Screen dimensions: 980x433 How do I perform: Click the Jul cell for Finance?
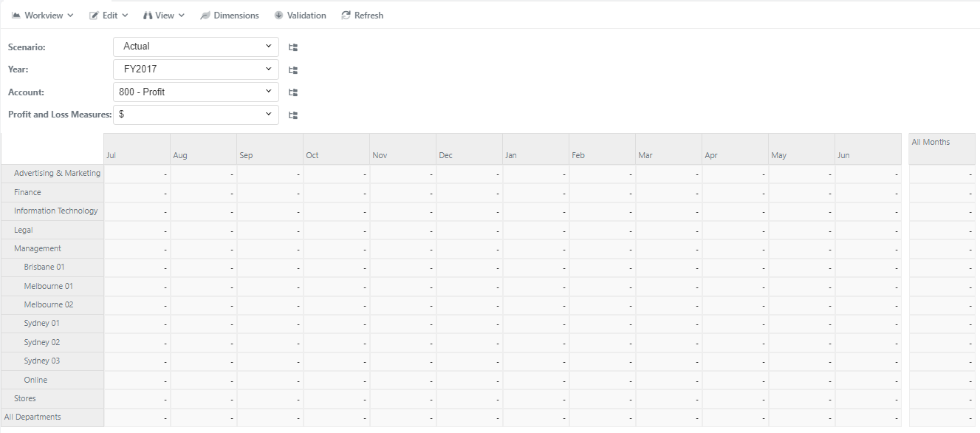(x=137, y=193)
